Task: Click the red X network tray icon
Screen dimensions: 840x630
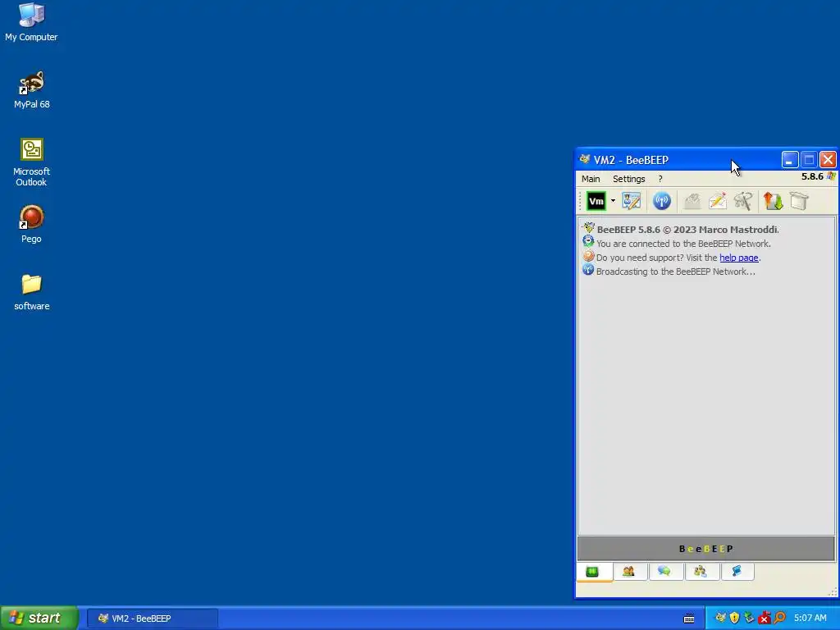Action: pyautogui.click(x=764, y=619)
